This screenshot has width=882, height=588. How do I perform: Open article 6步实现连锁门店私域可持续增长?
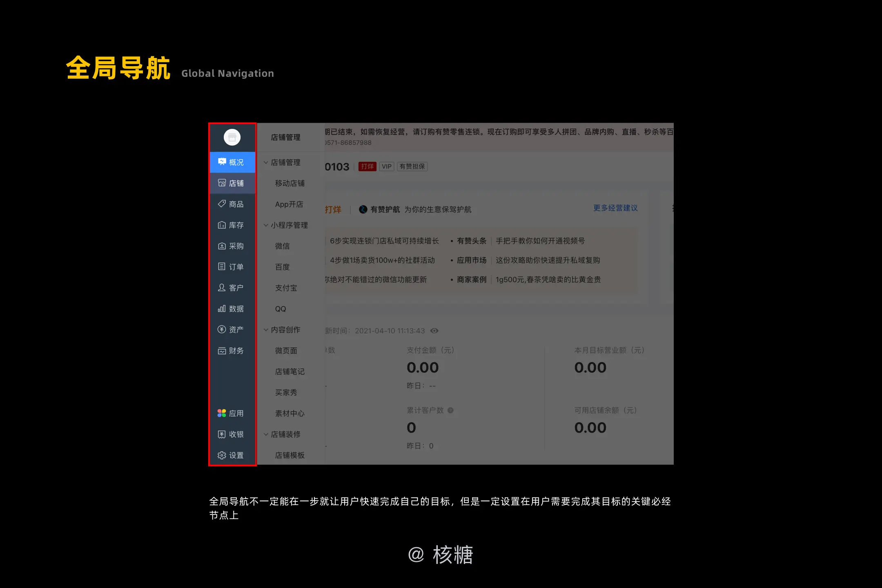[384, 241]
